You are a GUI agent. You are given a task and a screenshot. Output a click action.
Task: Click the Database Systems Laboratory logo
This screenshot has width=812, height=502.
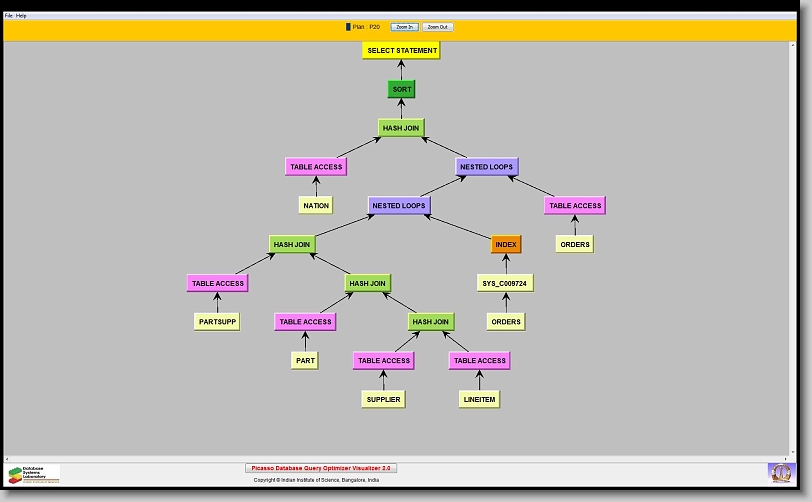coord(33,473)
